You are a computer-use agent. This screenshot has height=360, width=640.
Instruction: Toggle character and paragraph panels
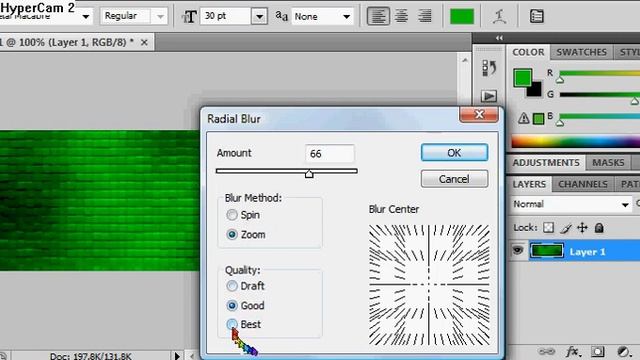536,16
